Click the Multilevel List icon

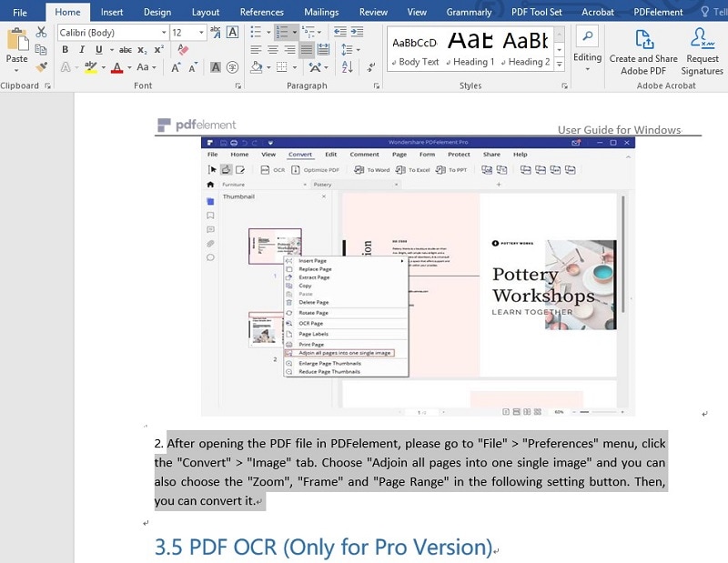click(308, 32)
